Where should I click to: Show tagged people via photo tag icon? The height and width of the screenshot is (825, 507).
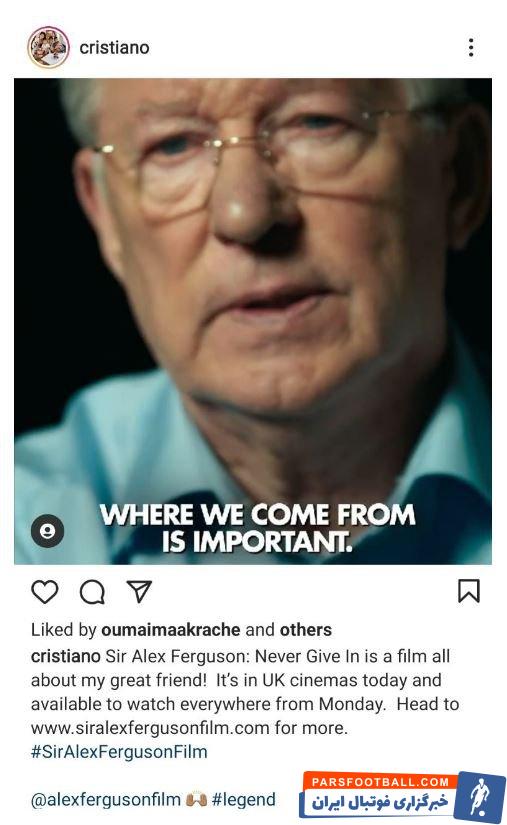(x=47, y=530)
